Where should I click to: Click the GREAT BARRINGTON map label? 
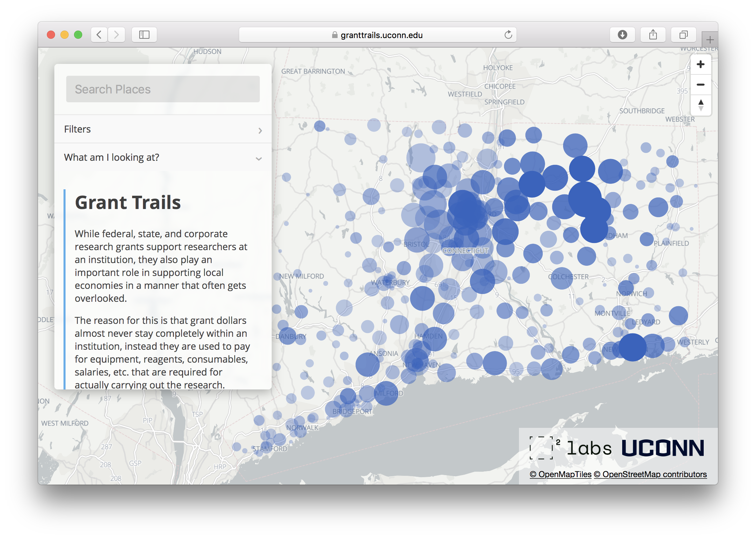(x=313, y=71)
